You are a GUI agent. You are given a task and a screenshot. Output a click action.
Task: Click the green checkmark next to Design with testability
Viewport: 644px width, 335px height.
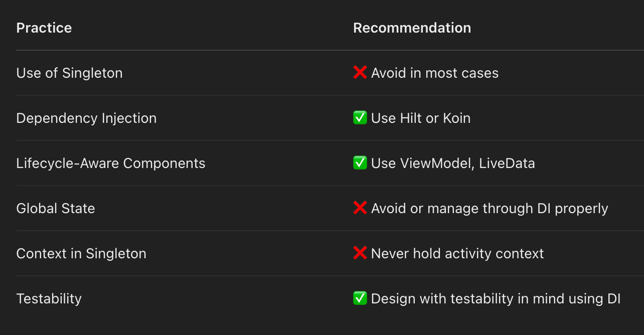[x=360, y=298]
